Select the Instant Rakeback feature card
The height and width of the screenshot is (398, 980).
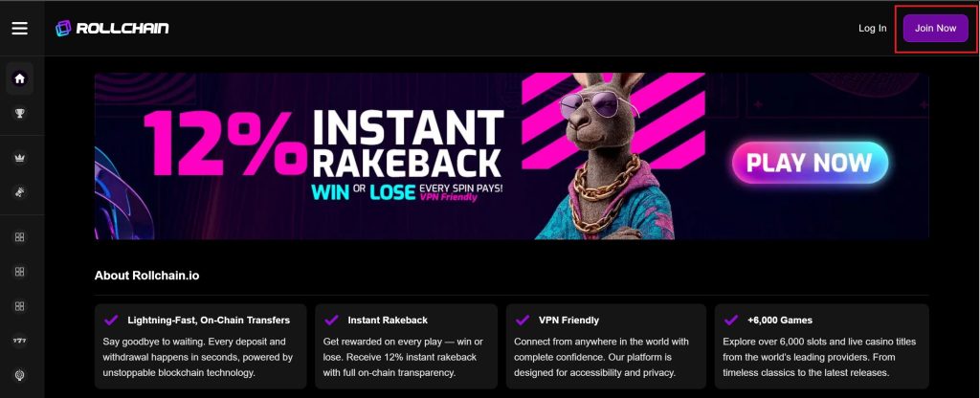pos(406,346)
